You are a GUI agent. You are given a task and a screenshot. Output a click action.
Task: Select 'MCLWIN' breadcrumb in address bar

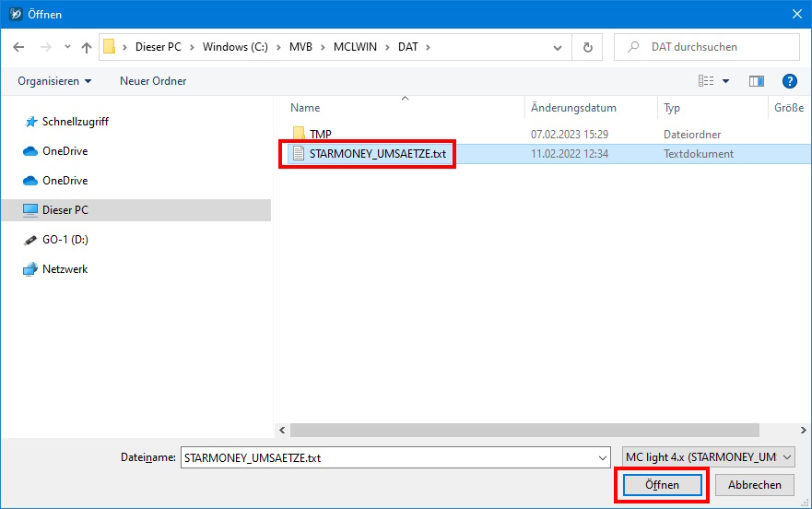tap(355, 47)
